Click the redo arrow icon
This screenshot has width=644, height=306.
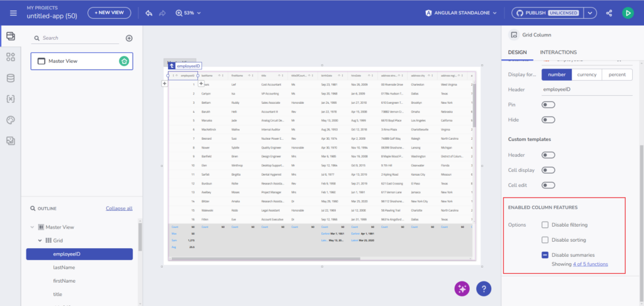coord(162,13)
